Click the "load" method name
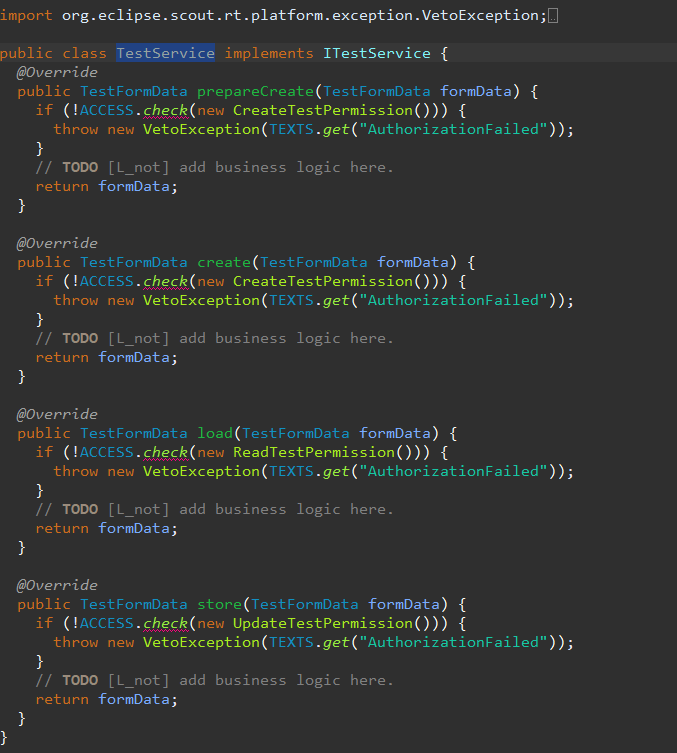This screenshot has width=677, height=753. point(215,433)
